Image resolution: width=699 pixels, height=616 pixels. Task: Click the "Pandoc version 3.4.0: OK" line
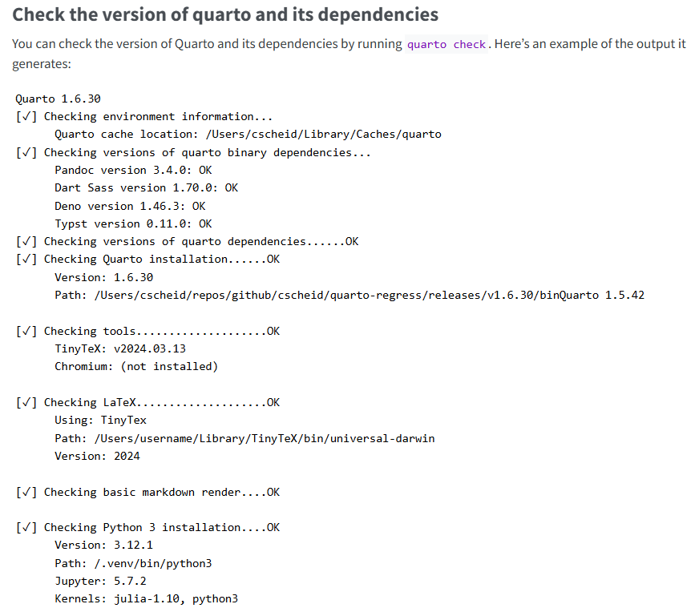[133, 170]
